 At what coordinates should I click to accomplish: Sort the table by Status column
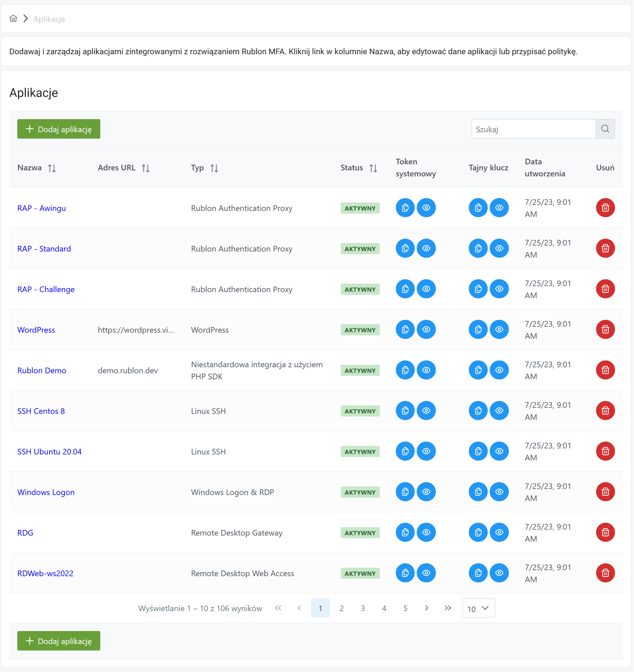click(x=373, y=168)
